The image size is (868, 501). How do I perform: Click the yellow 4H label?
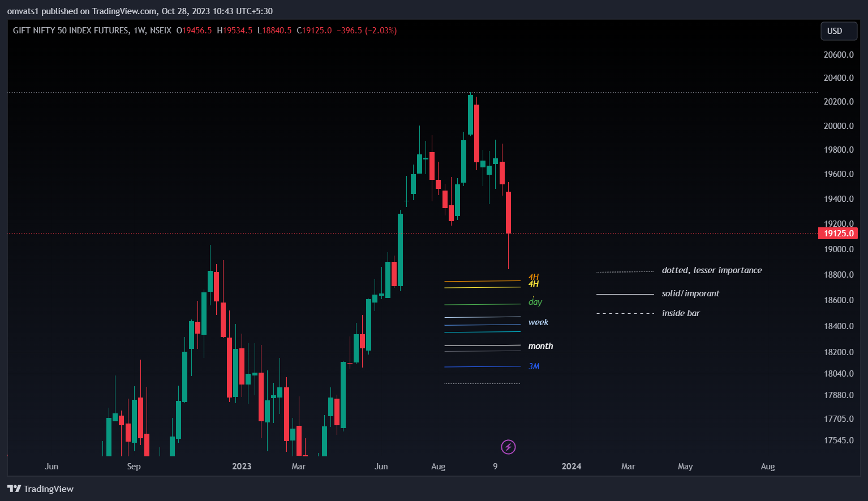(534, 284)
